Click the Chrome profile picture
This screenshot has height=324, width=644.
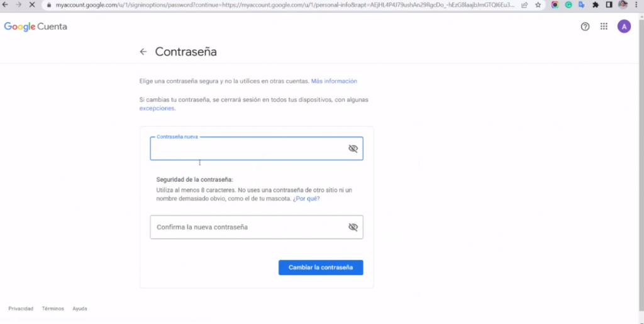point(623,4)
